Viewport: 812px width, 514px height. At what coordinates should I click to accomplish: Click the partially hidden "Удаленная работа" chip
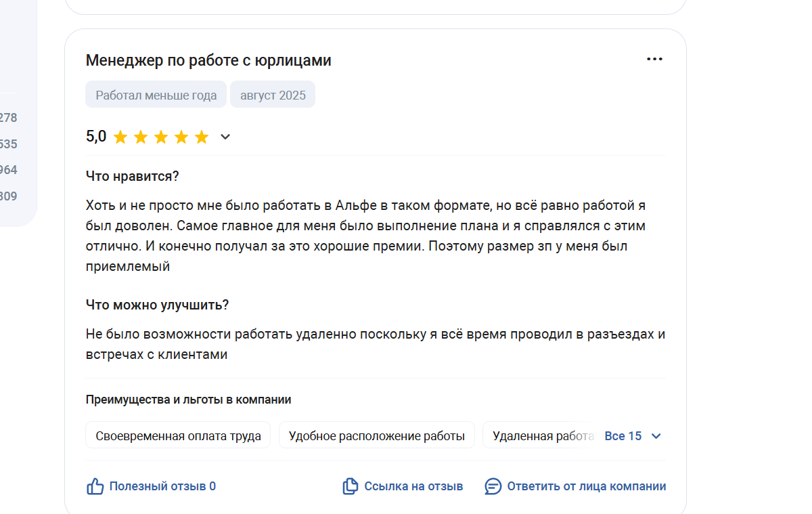541,435
